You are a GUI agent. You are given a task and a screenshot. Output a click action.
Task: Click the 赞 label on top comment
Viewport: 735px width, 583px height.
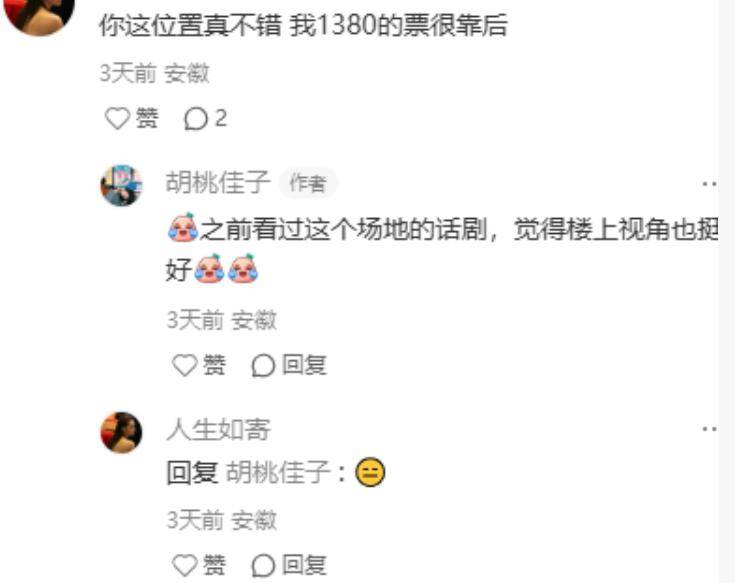(x=147, y=118)
